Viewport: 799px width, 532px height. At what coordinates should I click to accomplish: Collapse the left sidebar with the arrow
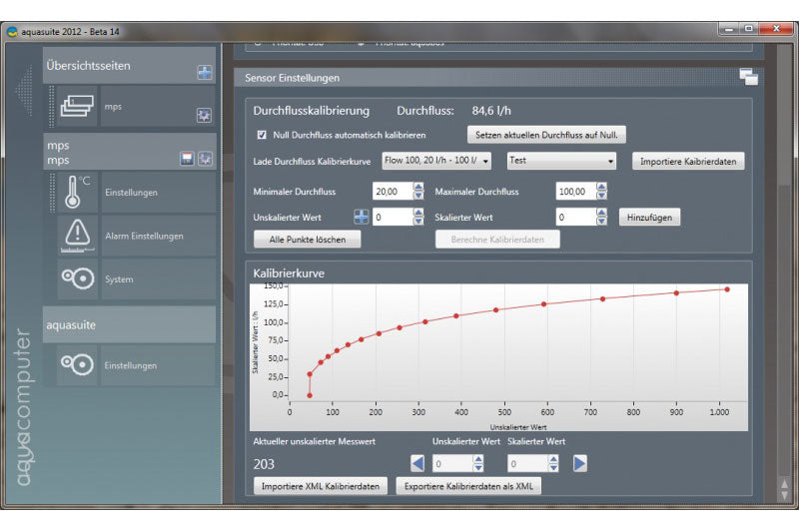(x=26, y=92)
